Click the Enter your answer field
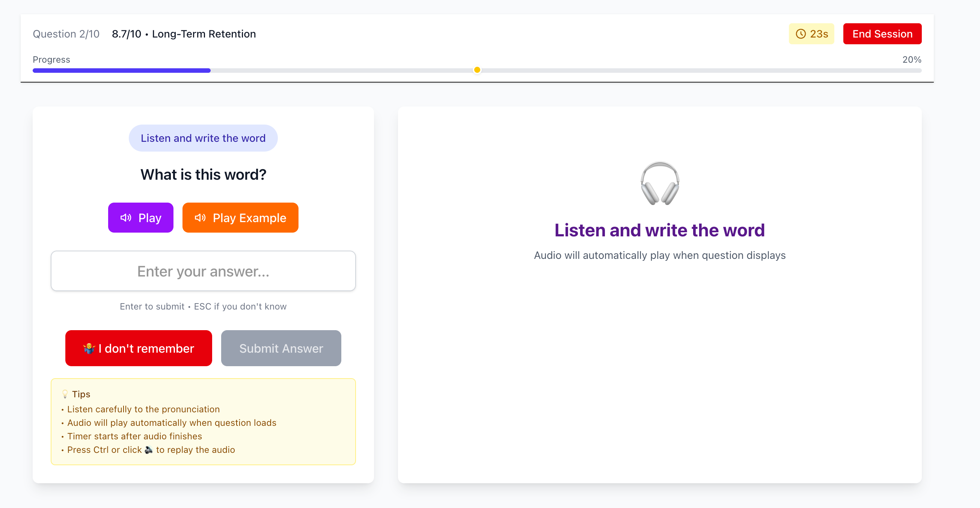This screenshot has width=980, height=508. pos(203,271)
